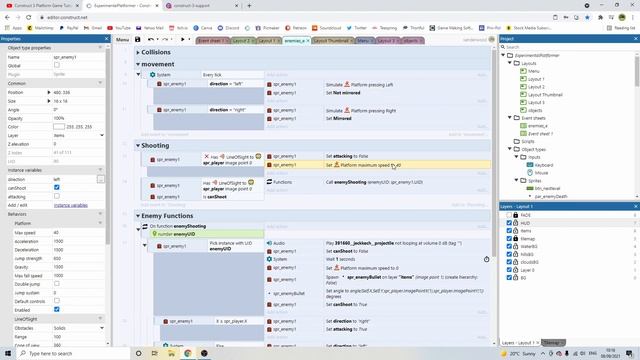Click the ellipsis button next to direction variable
This screenshot has height=360, width=640.
(x=100, y=179)
